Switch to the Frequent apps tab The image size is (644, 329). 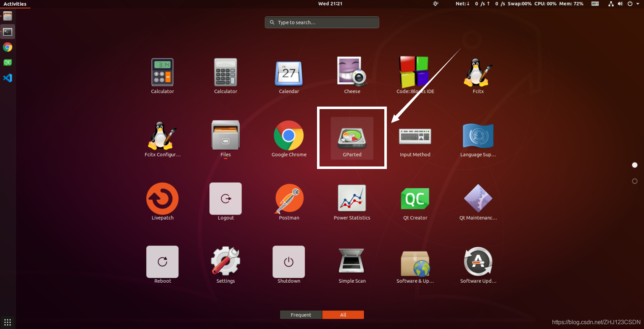tap(301, 315)
